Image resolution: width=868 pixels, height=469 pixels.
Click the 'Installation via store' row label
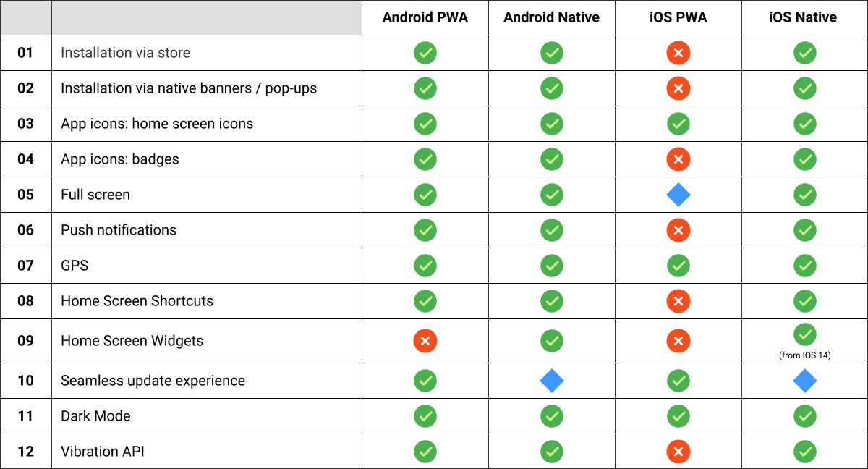click(x=126, y=53)
